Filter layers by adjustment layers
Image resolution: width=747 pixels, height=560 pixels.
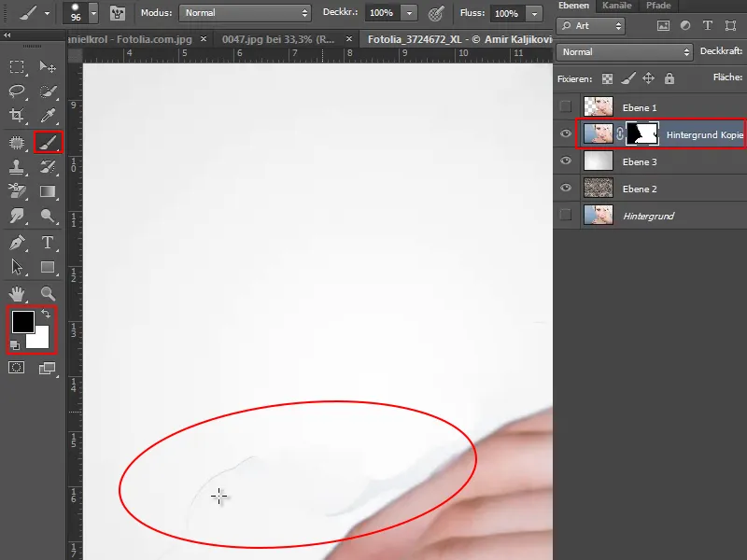tap(685, 26)
